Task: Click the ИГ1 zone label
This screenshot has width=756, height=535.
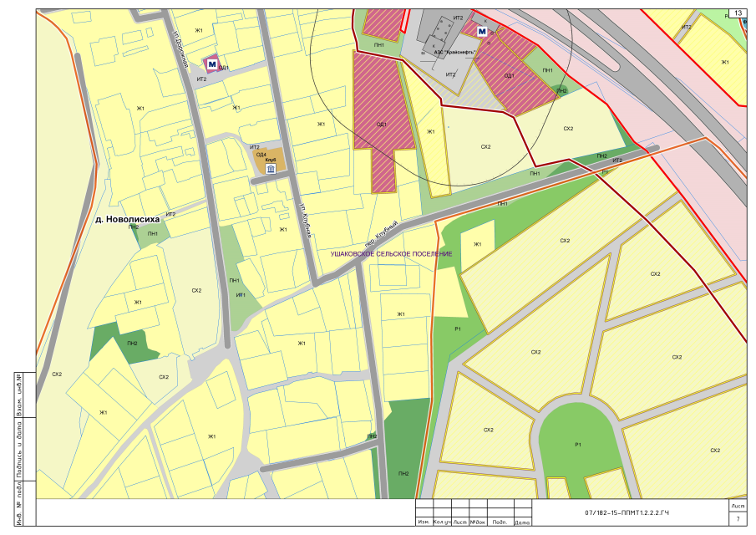Action: (x=241, y=295)
